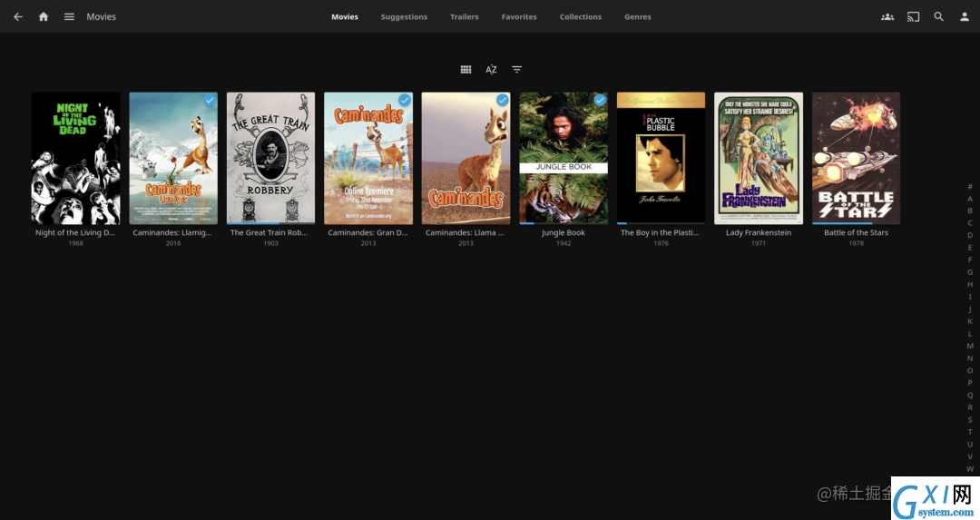Switch to the Genres tab
This screenshot has width=980, height=520.
(x=638, y=17)
